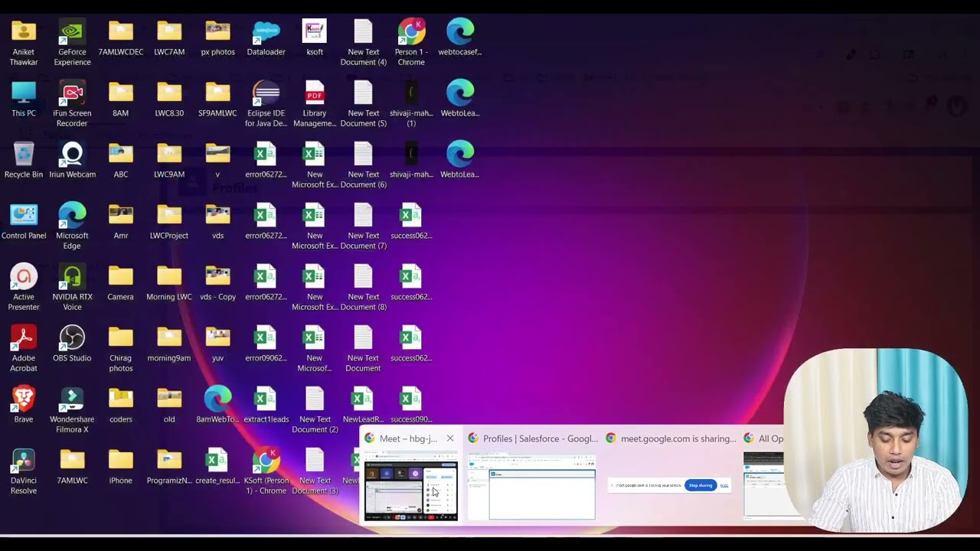Click Stop sharing in meet.google.com preview
Viewport: 980px width, 551px height.
click(701, 485)
